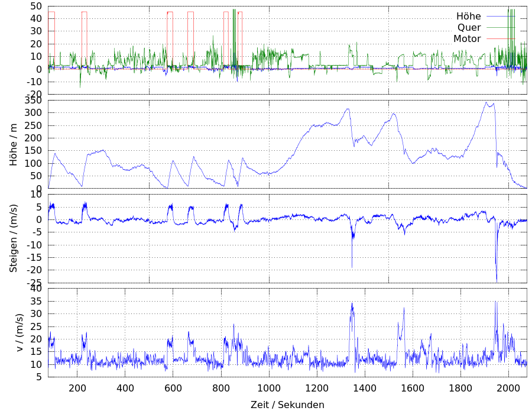Click the Höhe legend entry
This screenshot has width=532, height=414.
click(468, 17)
